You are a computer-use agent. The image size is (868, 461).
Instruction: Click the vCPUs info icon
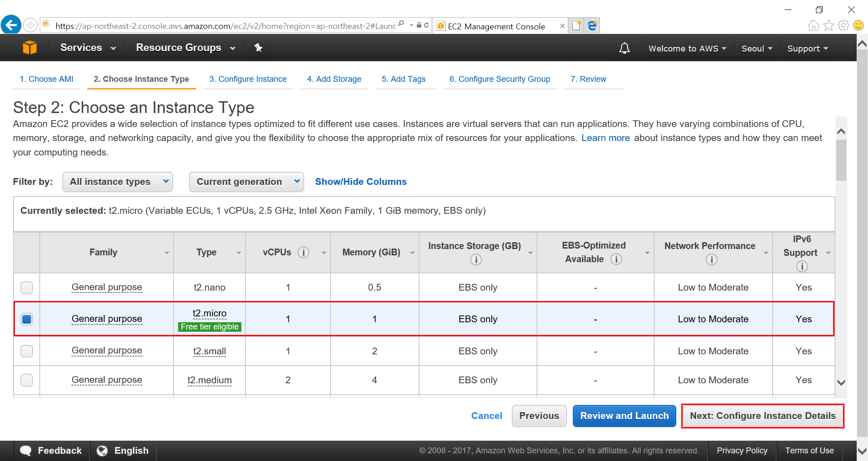click(x=303, y=252)
